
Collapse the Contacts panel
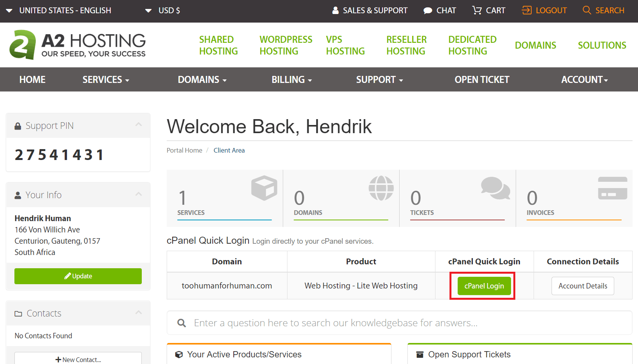click(x=139, y=313)
